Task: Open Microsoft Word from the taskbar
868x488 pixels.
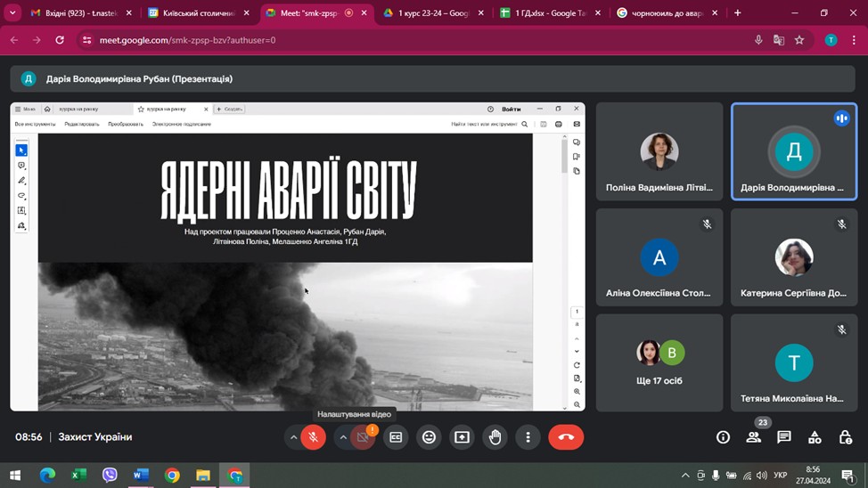Action: coord(141,476)
